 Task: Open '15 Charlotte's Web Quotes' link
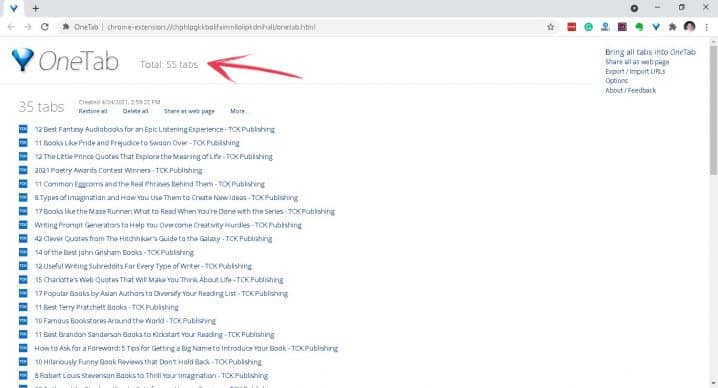pyautogui.click(x=159, y=279)
